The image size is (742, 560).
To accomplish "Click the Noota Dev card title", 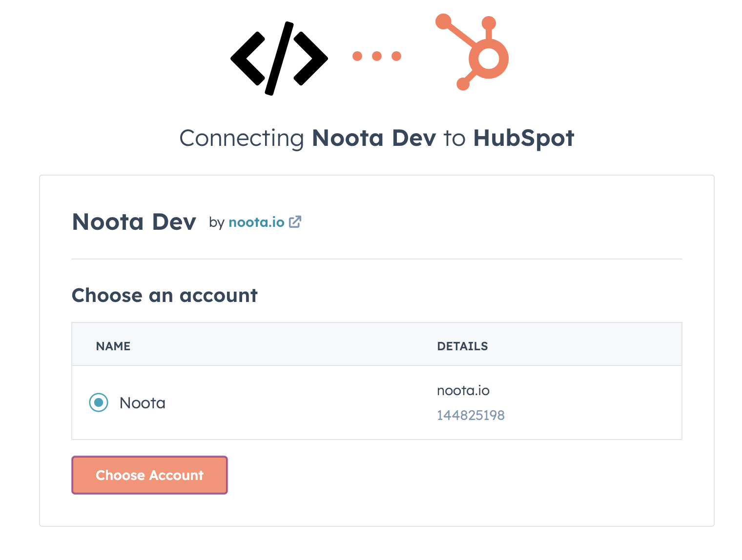I will coord(134,222).
